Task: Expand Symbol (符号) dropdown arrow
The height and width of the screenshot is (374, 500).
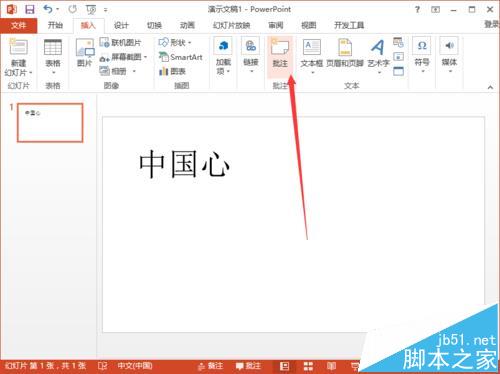Action: [x=422, y=71]
